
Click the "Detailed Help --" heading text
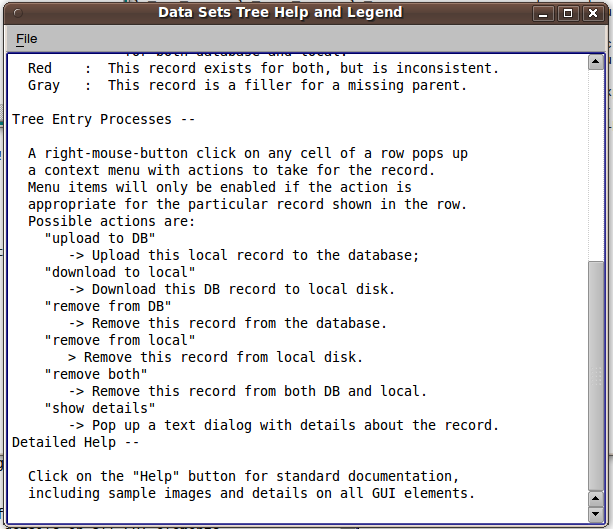click(75, 442)
